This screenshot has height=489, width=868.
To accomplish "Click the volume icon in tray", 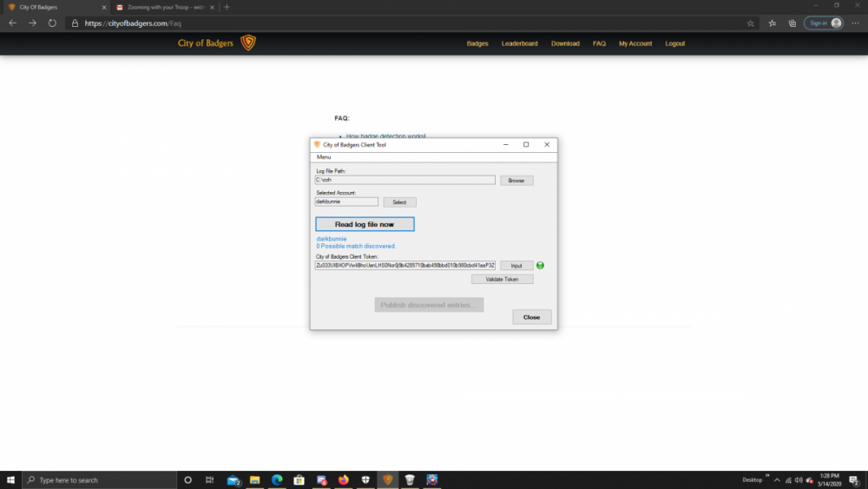I will pyautogui.click(x=799, y=479).
